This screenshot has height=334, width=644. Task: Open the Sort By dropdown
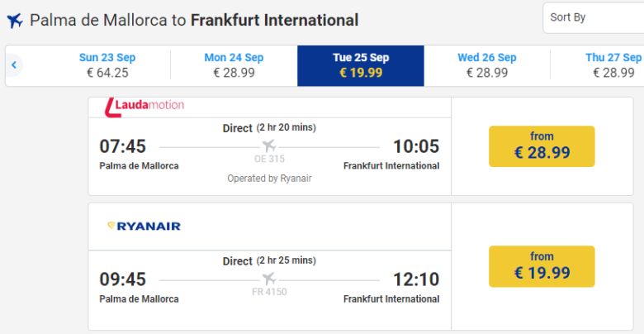coord(593,17)
